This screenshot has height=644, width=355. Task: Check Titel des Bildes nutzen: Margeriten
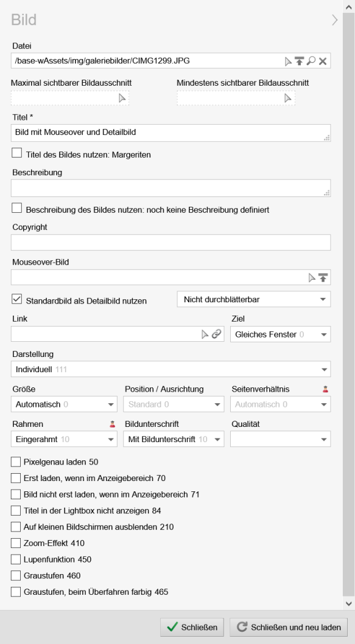click(x=16, y=154)
